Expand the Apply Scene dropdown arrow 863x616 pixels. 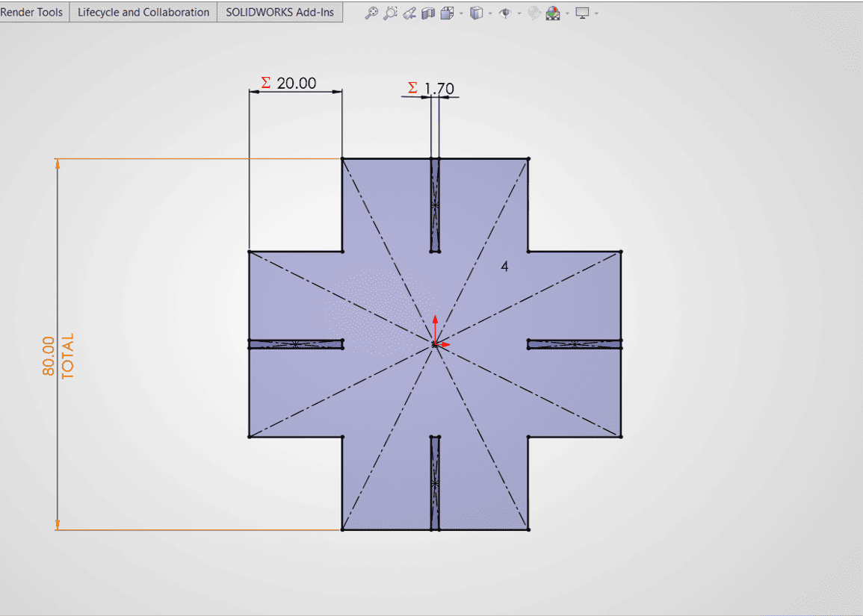567,13
